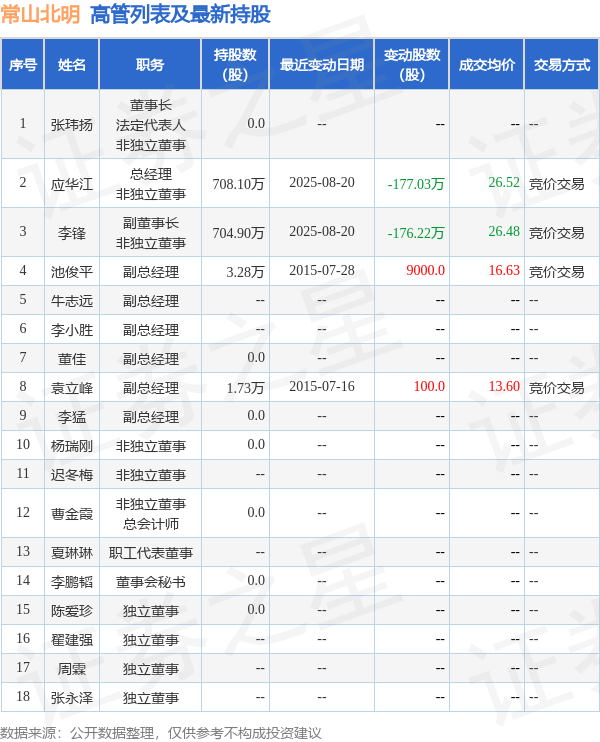Image resolution: width=600 pixels, height=742 pixels.
Task: Click the 持股数(股) column header
Action: [235, 65]
